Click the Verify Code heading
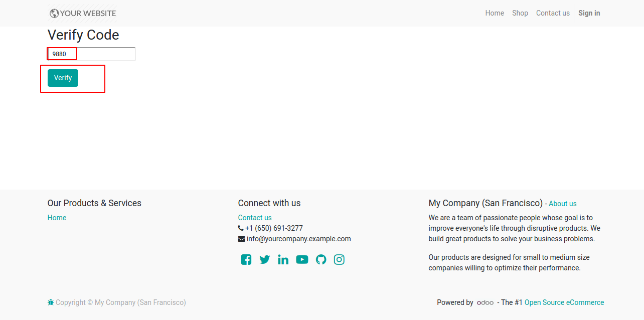Viewport: 644px width, 320px height. pyautogui.click(x=83, y=35)
